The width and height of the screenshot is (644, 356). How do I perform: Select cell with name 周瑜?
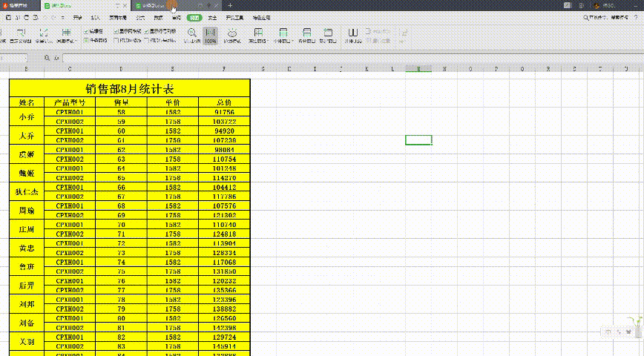(x=27, y=210)
